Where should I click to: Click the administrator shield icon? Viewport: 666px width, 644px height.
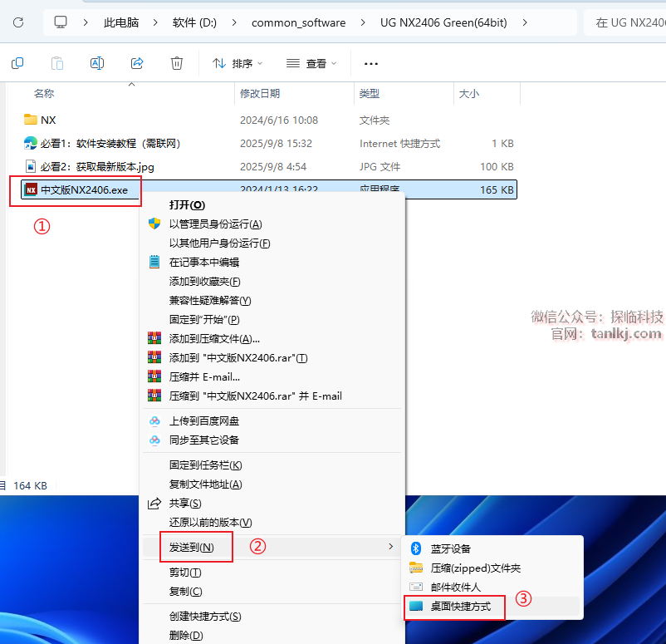[154, 224]
